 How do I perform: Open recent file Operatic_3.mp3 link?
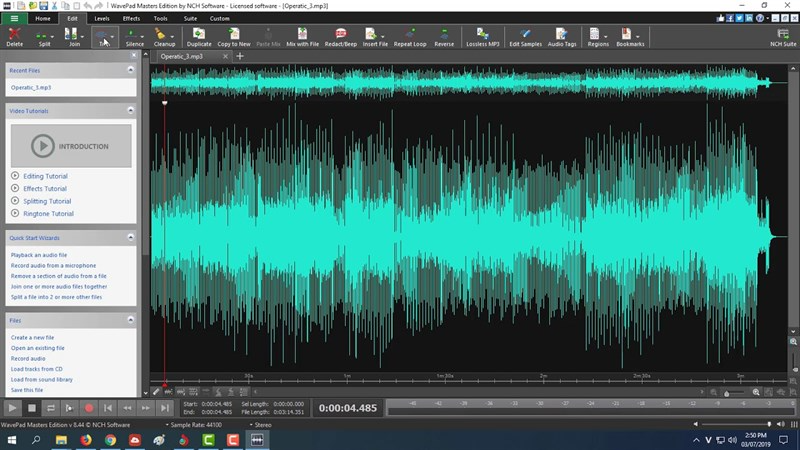click(31, 87)
